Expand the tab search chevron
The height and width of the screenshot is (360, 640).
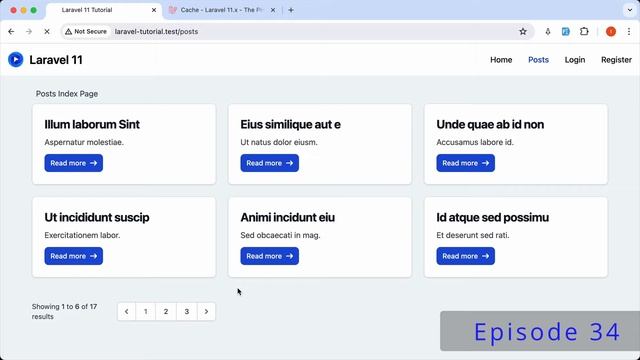click(x=629, y=10)
